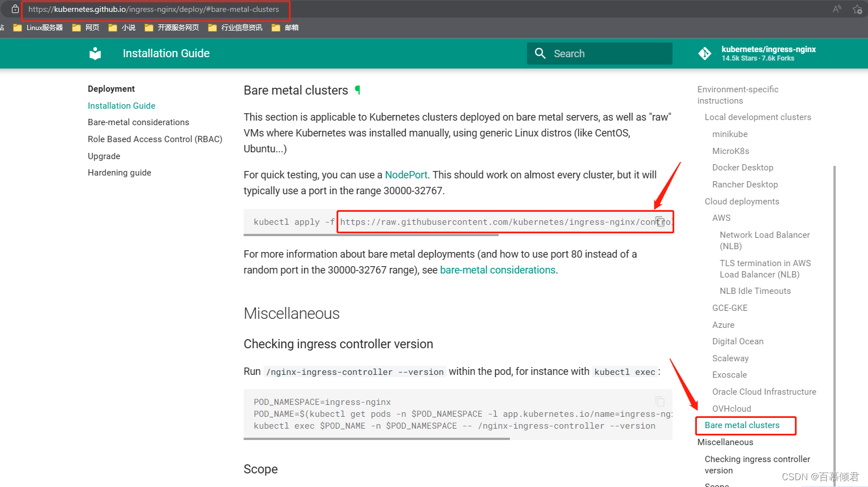
Task: Jump to Rancher Desktop section
Action: click(745, 185)
